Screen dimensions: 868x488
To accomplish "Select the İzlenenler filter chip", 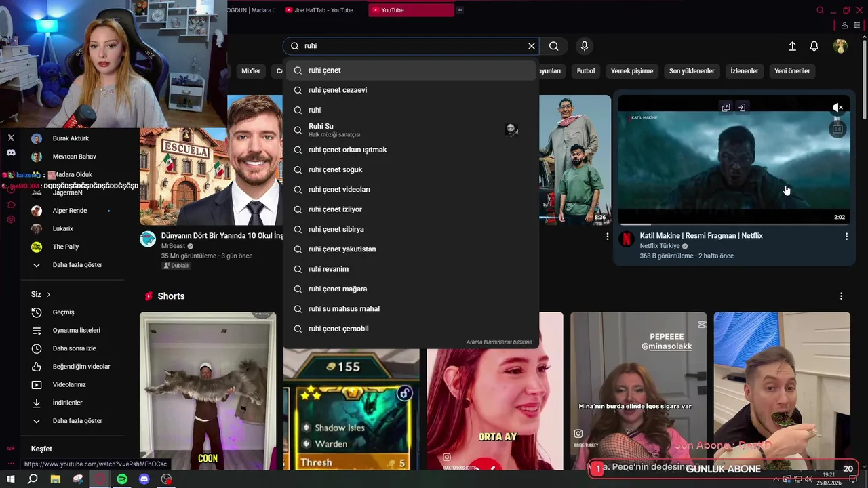I will click(745, 71).
